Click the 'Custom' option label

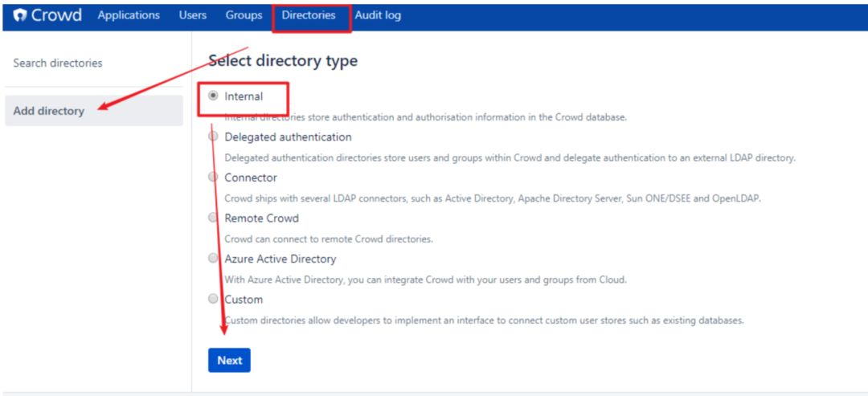tap(244, 300)
